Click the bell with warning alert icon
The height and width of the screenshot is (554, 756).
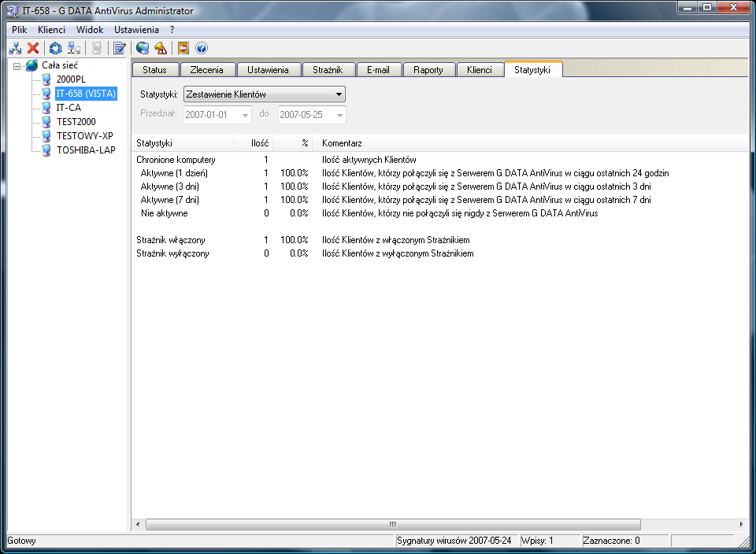pyautogui.click(x=161, y=48)
